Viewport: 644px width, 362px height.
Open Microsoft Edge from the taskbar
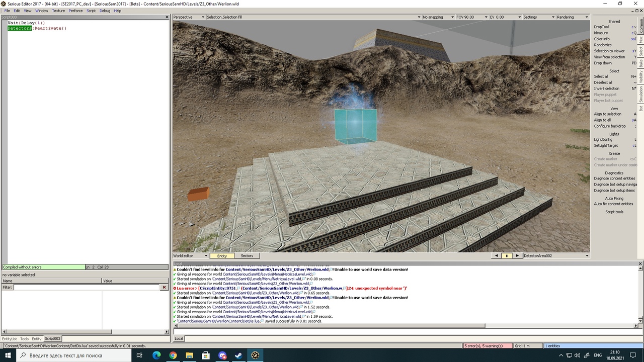pyautogui.click(x=156, y=355)
